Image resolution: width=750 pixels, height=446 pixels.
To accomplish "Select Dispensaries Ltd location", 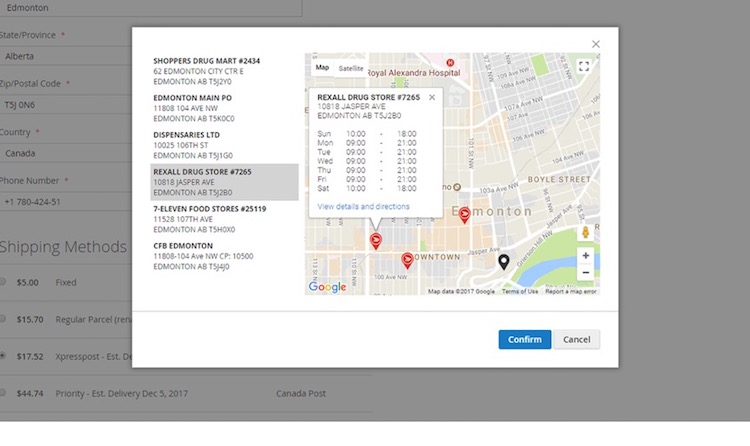I will click(x=224, y=145).
